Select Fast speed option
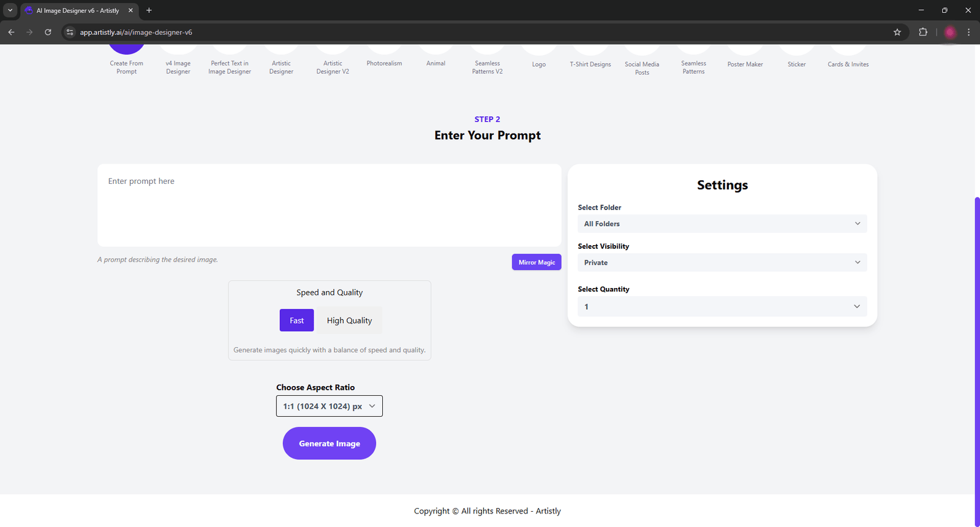 [296, 320]
